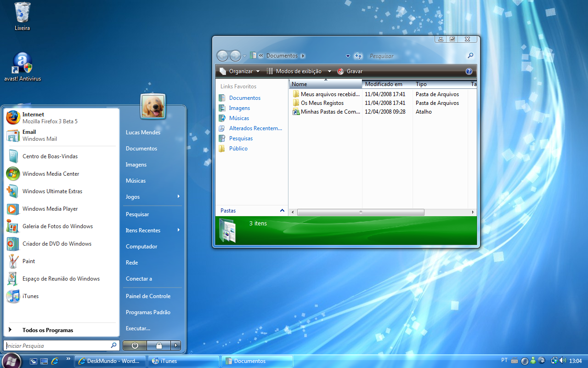Click Documentos taskbar button
Screen dimensions: 588x368
(257, 361)
